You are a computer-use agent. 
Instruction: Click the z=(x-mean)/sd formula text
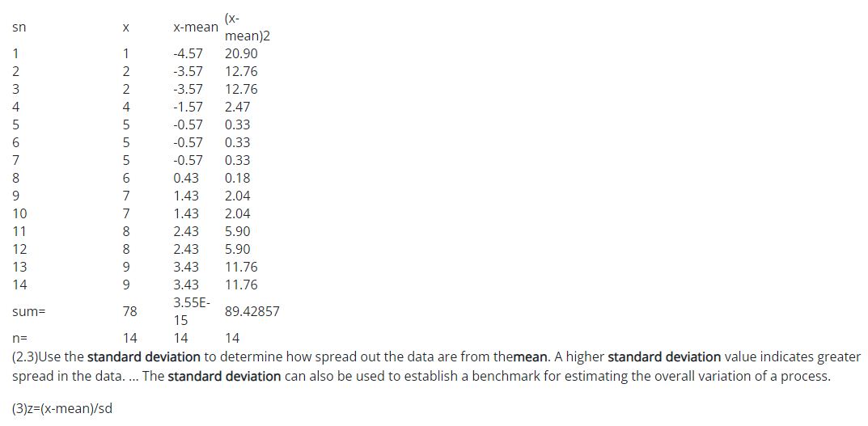coord(62,408)
